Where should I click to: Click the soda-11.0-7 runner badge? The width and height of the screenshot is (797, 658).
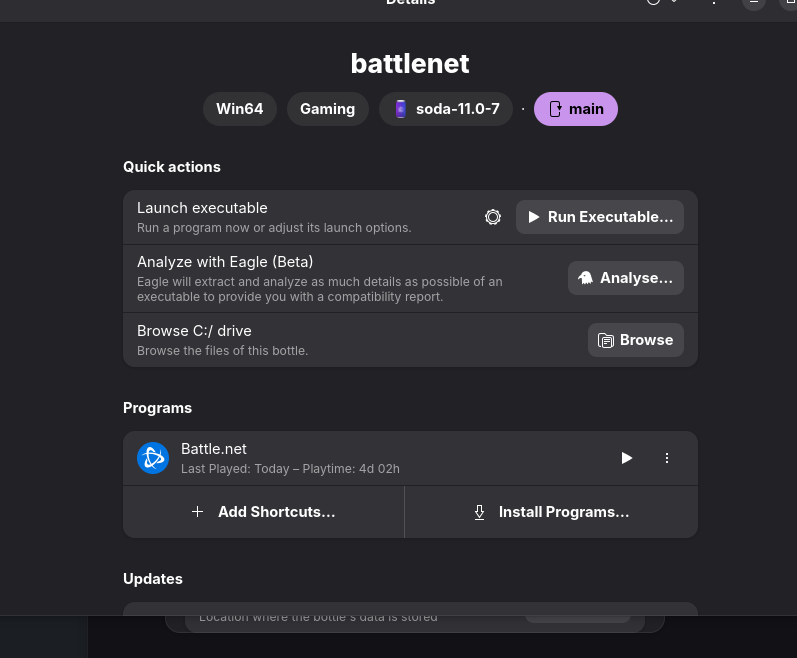tap(446, 109)
